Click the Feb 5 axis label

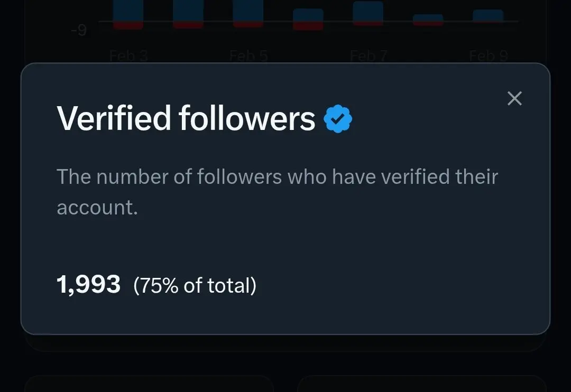coord(248,55)
